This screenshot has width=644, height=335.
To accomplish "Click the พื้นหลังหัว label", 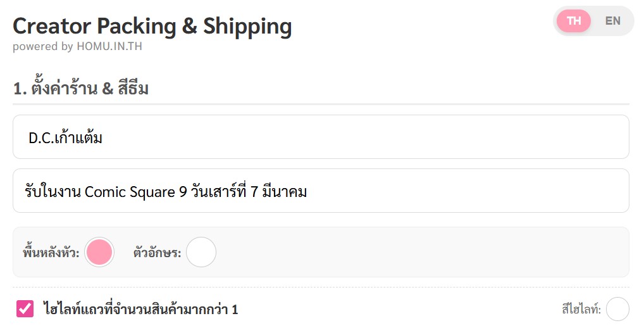I will click(51, 253).
